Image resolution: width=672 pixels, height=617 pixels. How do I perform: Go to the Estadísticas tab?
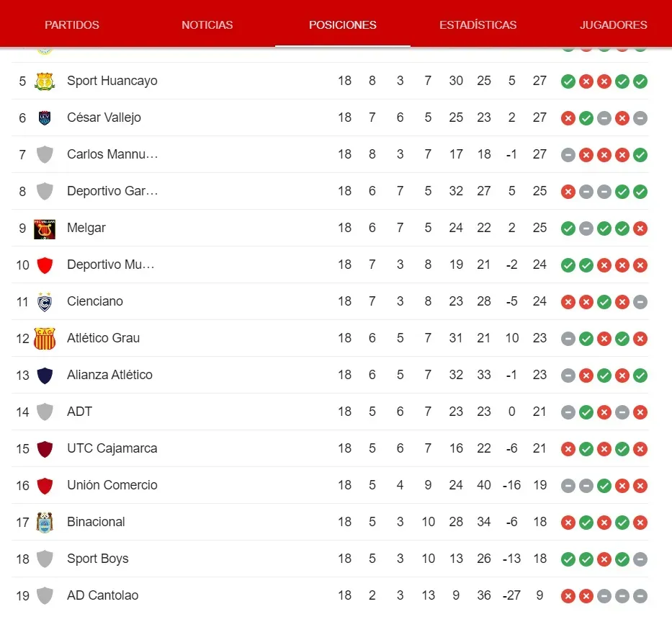click(x=478, y=25)
